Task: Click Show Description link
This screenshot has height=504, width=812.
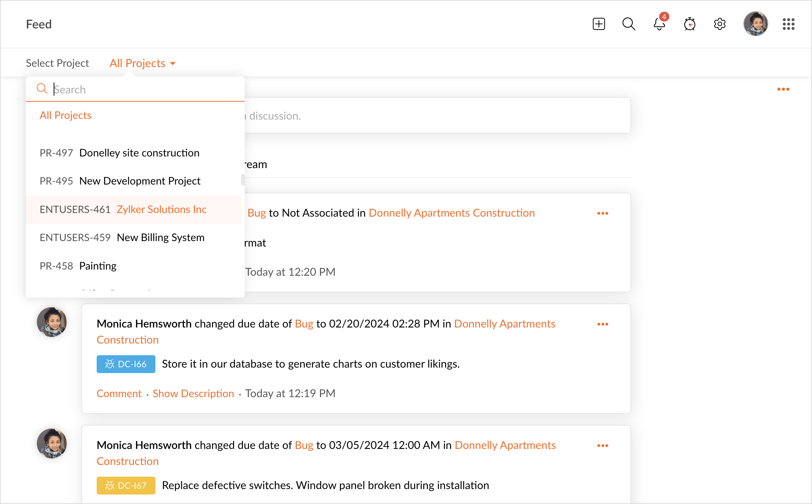Action: pyautogui.click(x=193, y=393)
